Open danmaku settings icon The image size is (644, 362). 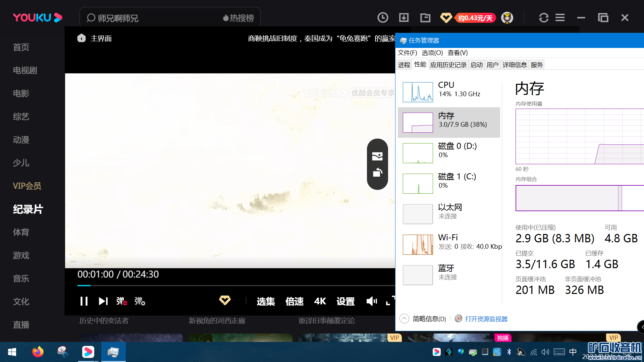point(140,301)
